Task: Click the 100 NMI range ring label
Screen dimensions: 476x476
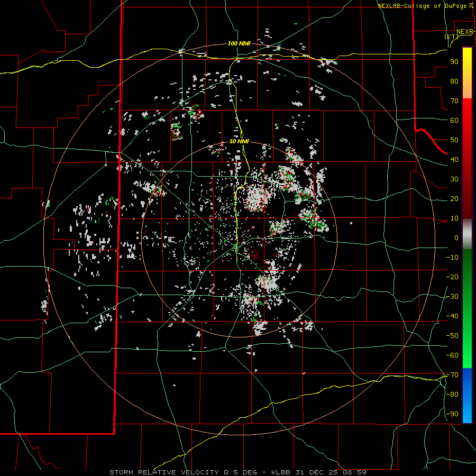Action: click(x=239, y=44)
